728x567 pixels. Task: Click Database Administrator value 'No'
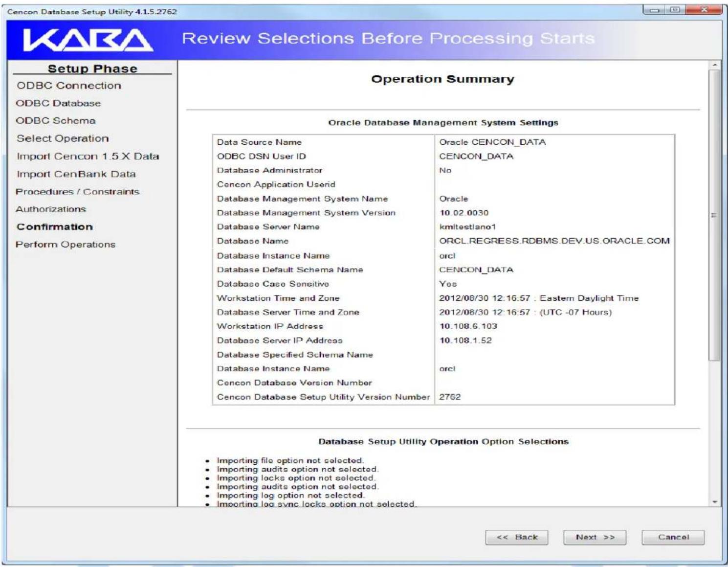coord(445,171)
